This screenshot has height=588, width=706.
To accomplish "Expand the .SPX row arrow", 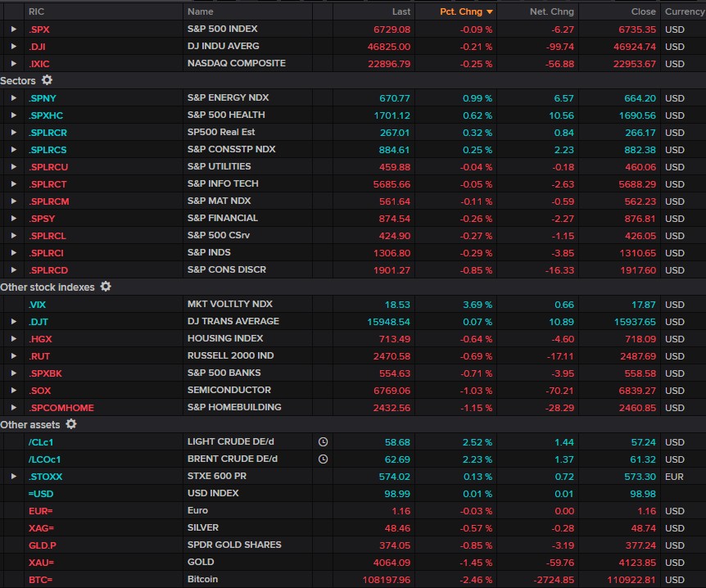I will (13, 29).
